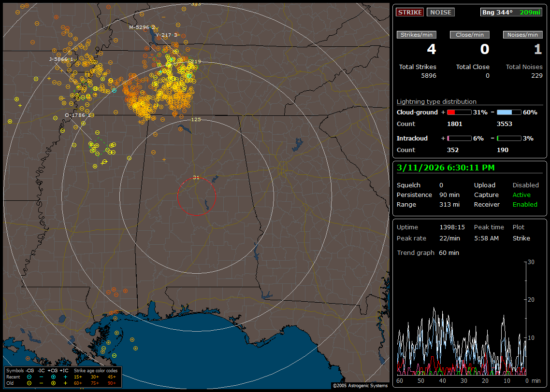Viewport: 550px width, 392px height.
Task: Click the NOISE indicator button
Action: (440, 13)
